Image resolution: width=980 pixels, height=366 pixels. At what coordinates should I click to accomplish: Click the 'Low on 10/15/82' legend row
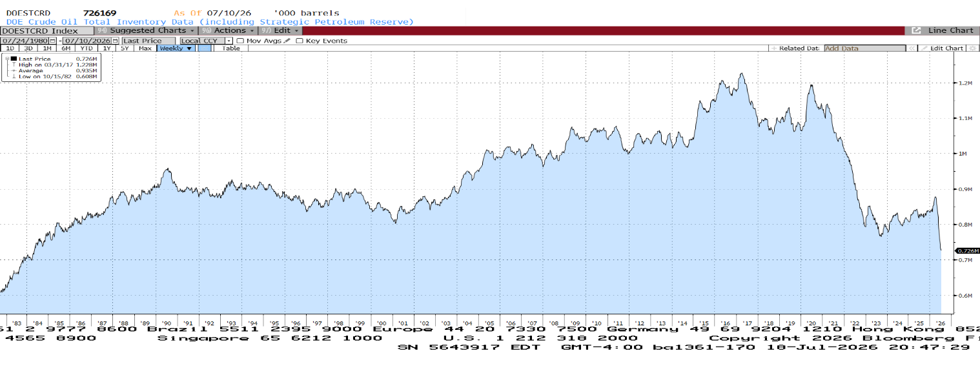pos(58,76)
